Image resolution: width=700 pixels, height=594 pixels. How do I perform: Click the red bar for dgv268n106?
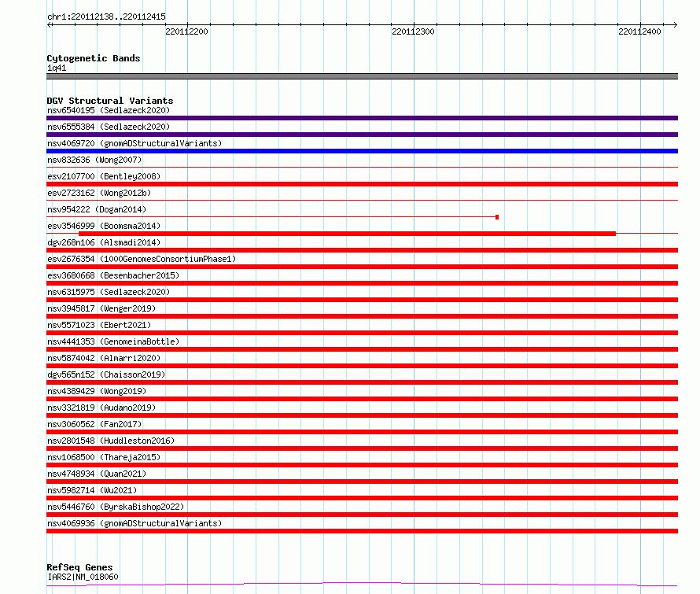point(362,250)
